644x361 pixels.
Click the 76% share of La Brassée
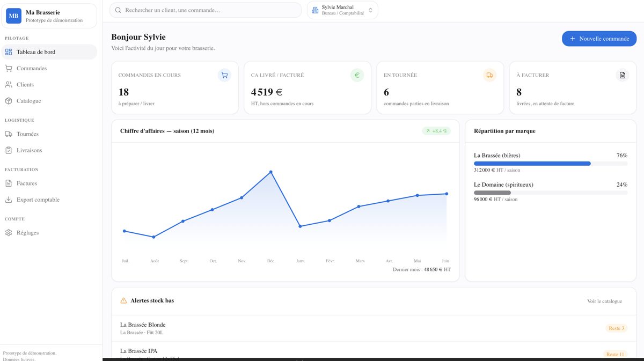(x=621, y=156)
